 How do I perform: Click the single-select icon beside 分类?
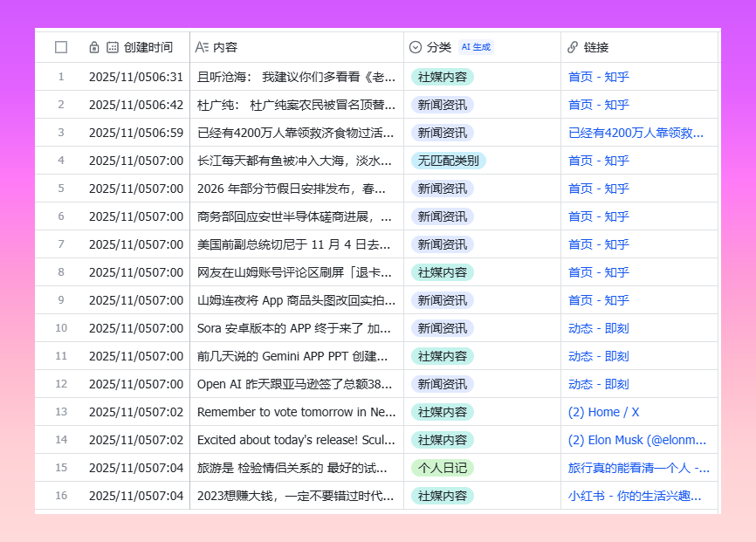pyautogui.click(x=416, y=47)
